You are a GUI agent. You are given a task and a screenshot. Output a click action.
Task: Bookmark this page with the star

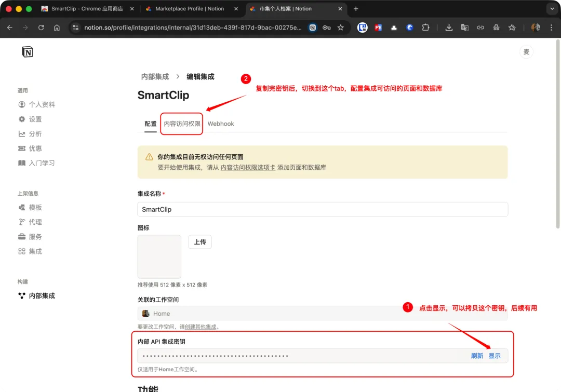click(341, 28)
